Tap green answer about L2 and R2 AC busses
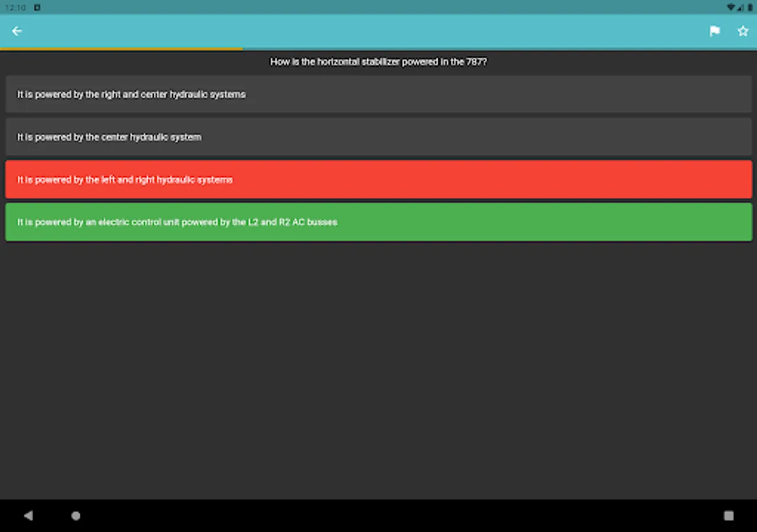 378,222
